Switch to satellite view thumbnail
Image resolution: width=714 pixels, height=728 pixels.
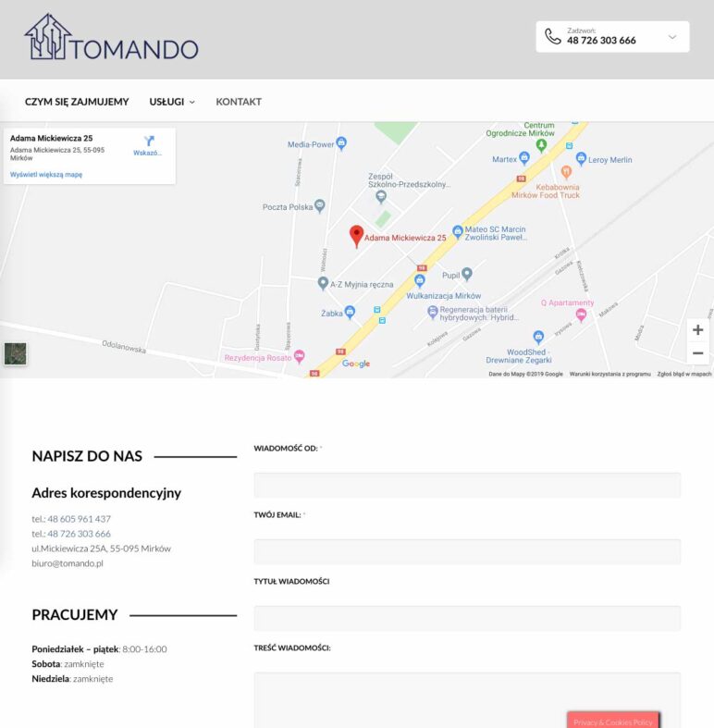pos(16,353)
